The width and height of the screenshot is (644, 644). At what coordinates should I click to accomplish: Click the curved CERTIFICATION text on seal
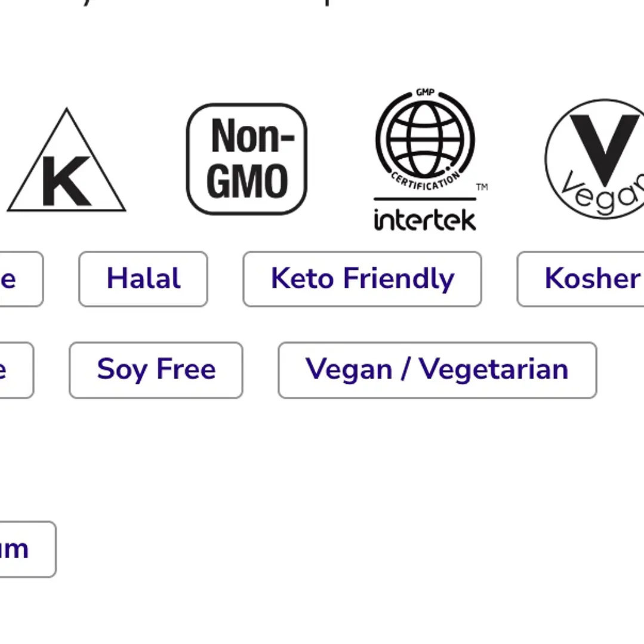[x=425, y=181]
